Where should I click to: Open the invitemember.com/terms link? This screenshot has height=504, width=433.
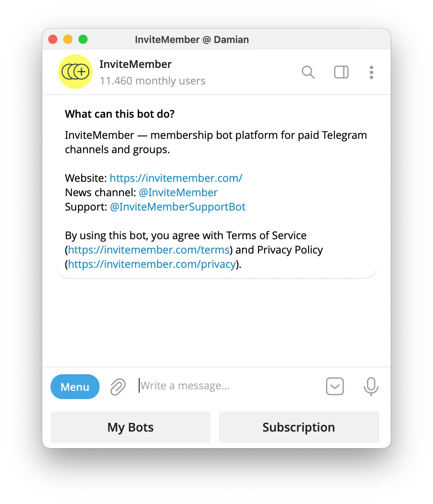(x=149, y=250)
